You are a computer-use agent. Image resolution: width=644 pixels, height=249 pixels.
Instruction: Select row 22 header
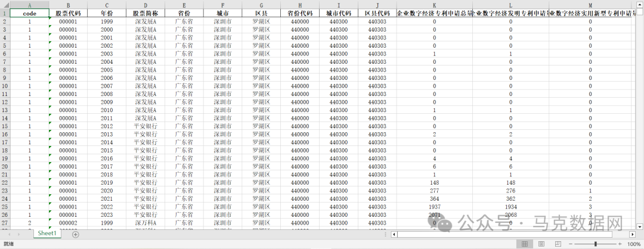[5, 182]
